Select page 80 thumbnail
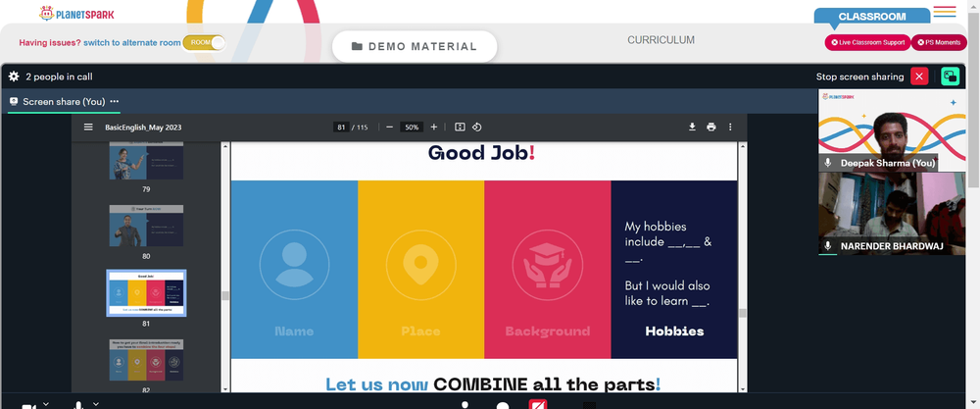980x409 pixels. pyautogui.click(x=146, y=226)
